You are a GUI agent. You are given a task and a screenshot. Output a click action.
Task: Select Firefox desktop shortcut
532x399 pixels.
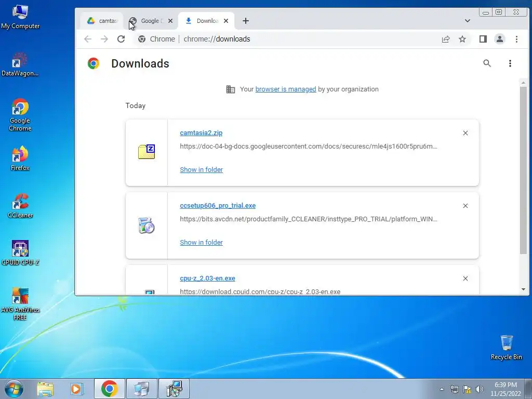click(20, 158)
